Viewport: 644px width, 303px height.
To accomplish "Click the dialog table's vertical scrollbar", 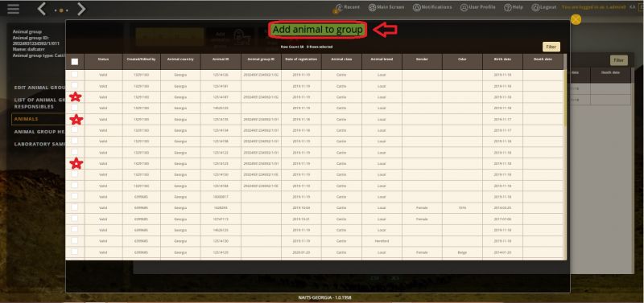I will tap(566, 98).
